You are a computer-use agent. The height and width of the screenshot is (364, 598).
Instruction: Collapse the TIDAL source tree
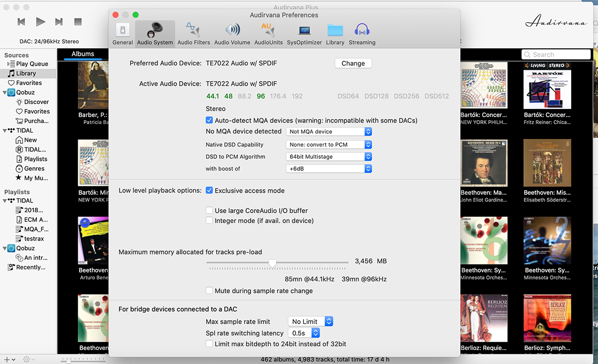coord(4,130)
